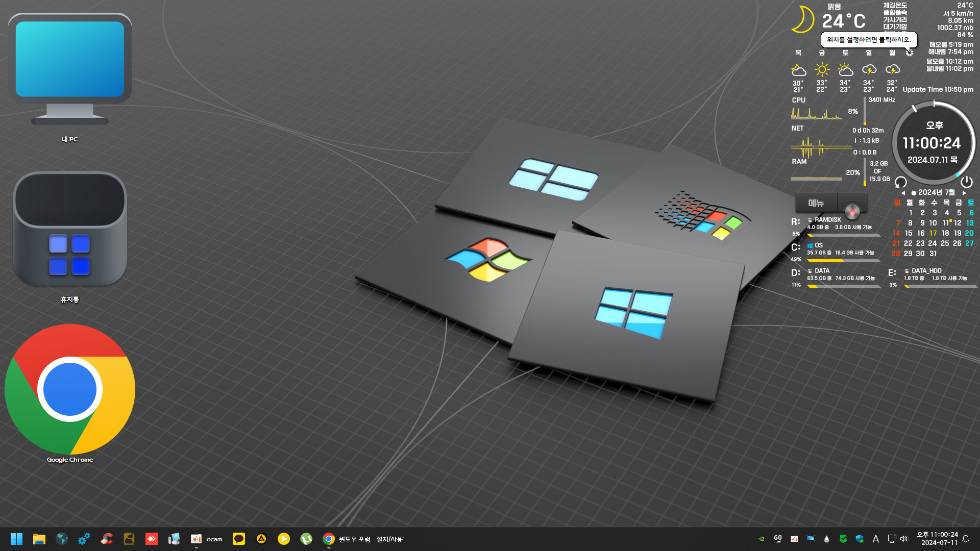Image resolution: width=980 pixels, height=551 pixels.
Task: Click the refresh arrow icon below the clock
Action: (x=901, y=182)
